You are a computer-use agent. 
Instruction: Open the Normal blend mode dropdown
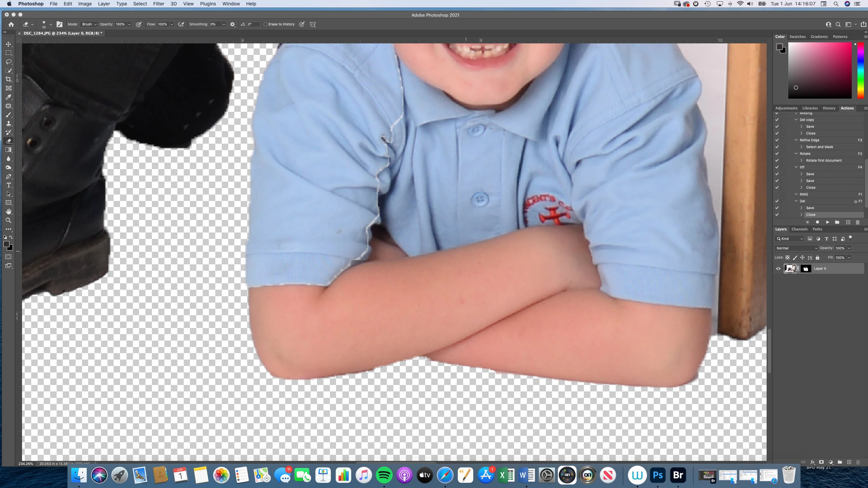click(796, 248)
